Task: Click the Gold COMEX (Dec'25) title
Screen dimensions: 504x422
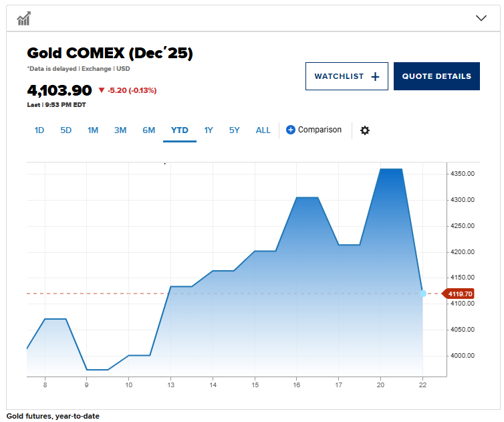Action: (110, 54)
